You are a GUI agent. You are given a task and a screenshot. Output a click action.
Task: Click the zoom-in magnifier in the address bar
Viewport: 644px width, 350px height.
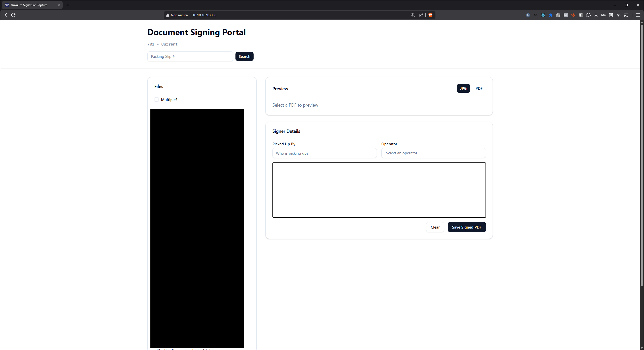(413, 15)
